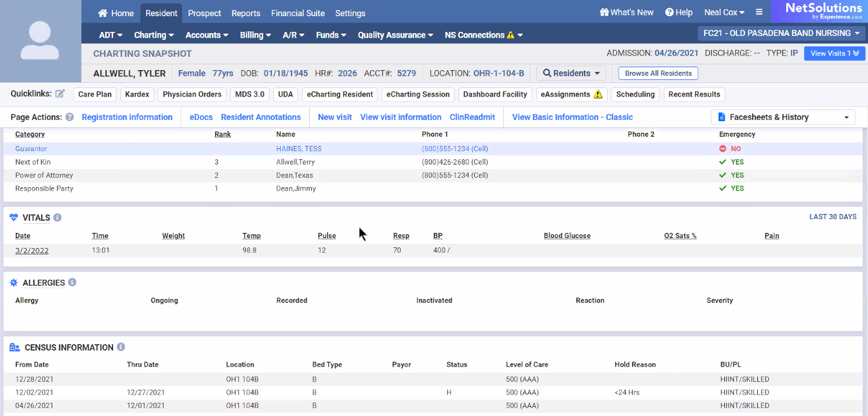Open the Charting menu
Viewport: 868px width, 416px height.
pyautogui.click(x=154, y=35)
